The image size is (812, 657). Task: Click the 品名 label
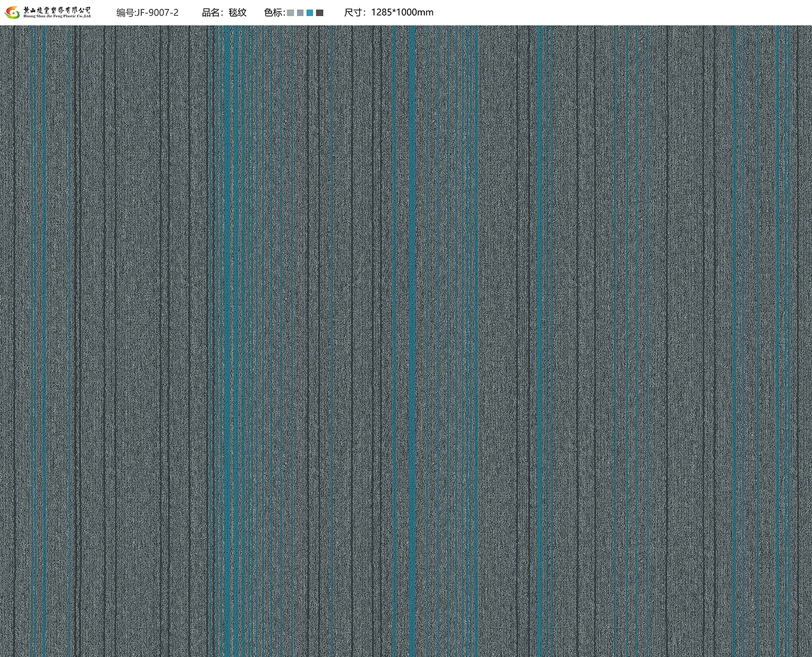[x=213, y=13]
